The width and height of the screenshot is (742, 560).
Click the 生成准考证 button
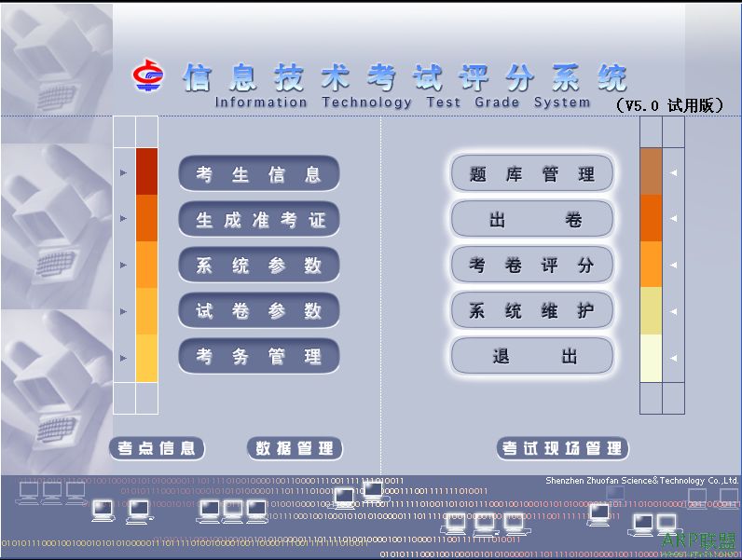click(259, 220)
